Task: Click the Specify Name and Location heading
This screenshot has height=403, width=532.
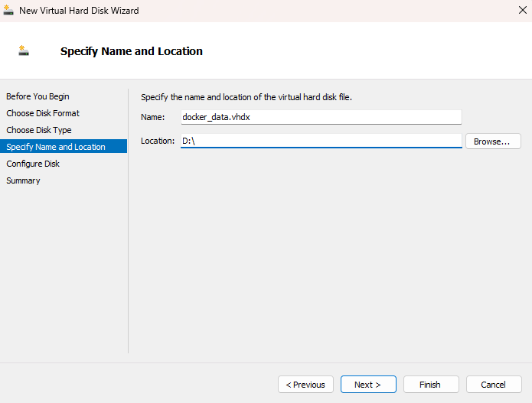Action: click(x=132, y=51)
